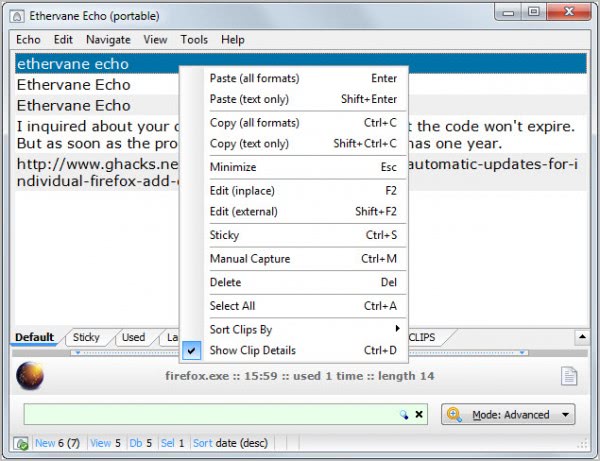This screenshot has height=461, width=600.
Task: Select the second clip 'Ethervane Echo'
Action: tap(98, 85)
